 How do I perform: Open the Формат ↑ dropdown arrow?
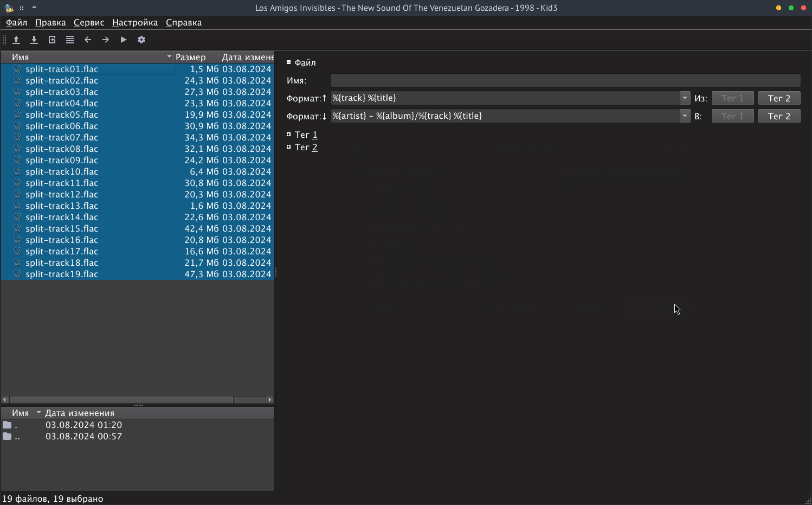pyautogui.click(x=685, y=98)
